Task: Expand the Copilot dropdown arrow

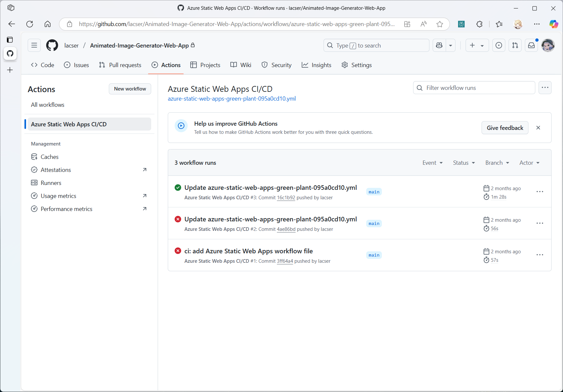Action: 451,45
